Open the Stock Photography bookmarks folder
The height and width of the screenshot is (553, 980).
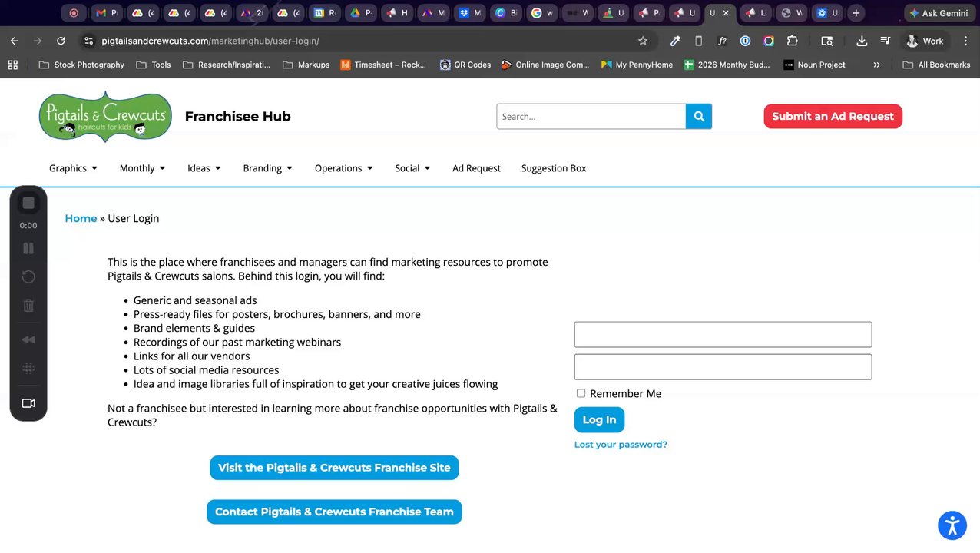coord(81,65)
